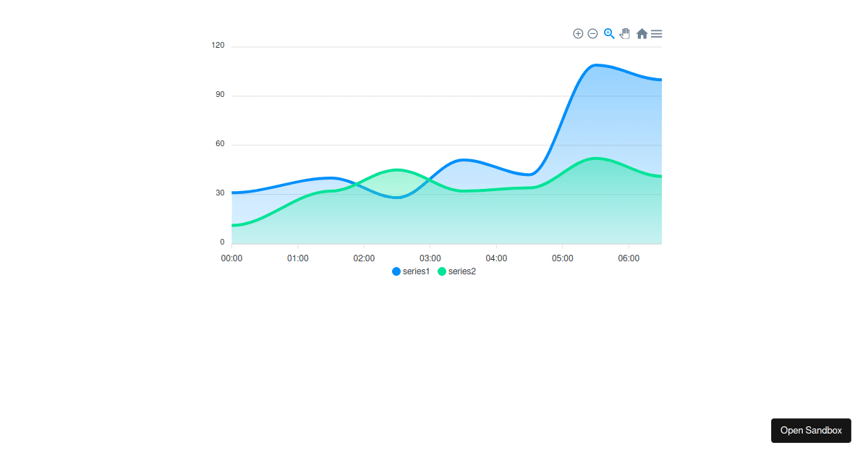Click the blue circular series1 swatch
The height and width of the screenshot is (456, 868).
tap(396, 271)
